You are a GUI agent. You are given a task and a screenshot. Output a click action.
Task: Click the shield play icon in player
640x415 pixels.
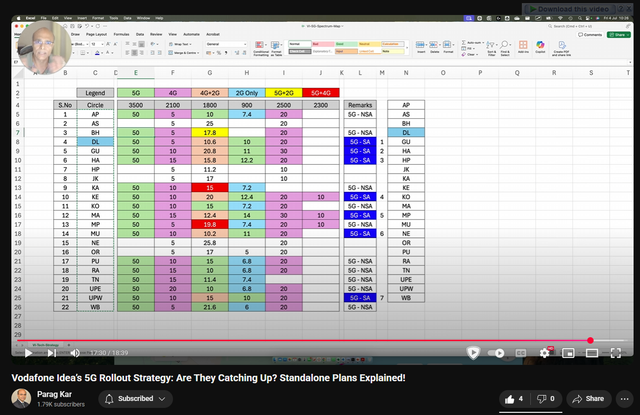pyautogui.click(x=473, y=353)
